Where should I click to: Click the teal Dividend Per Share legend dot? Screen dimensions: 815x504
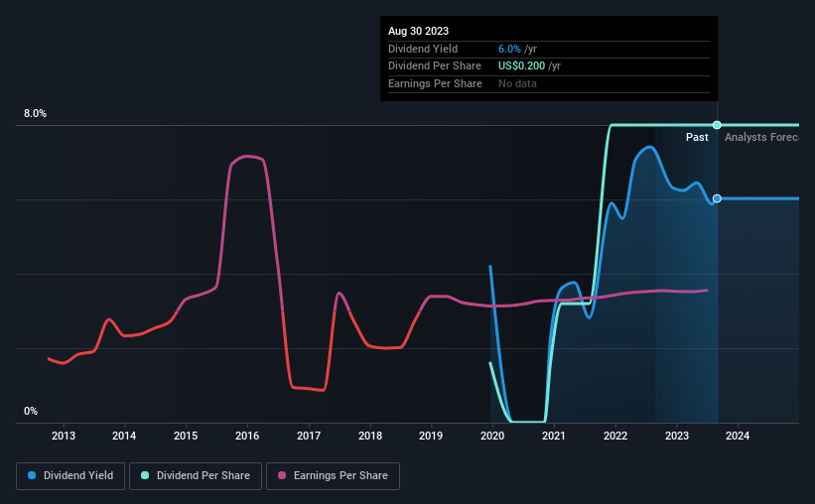click(x=145, y=475)
